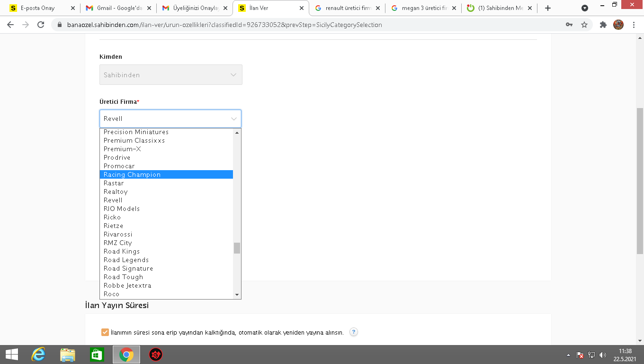Pick Rivarossi from the manufacturer list
644x364 pixels.
coord(167,234)
